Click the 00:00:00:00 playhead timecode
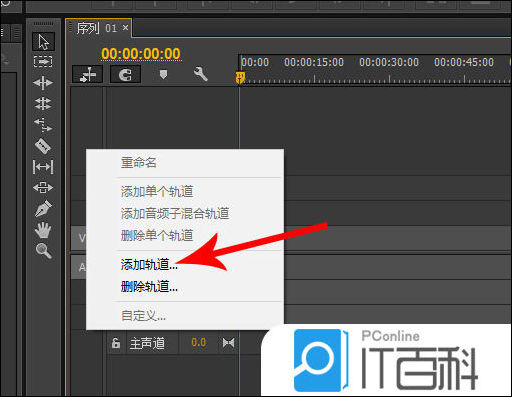 pyautogui.click(x=141, y=54)
